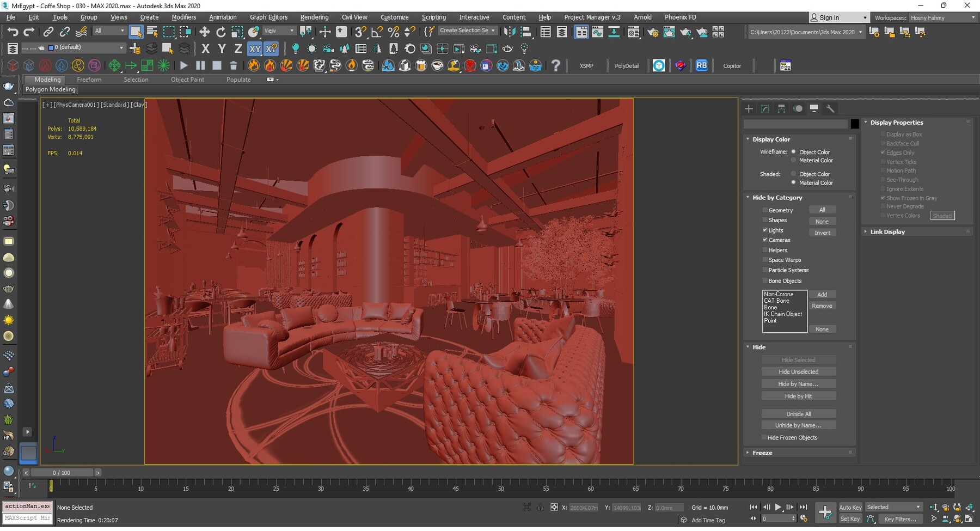Activate the Select Object arrow tool
The width and height of the screenshot is (980, 531).
(x=136, y=31)
